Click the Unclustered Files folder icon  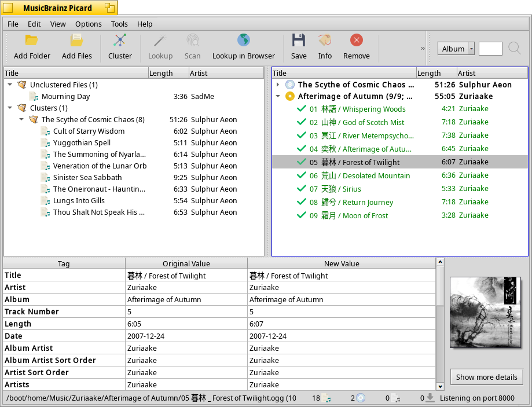click(x=22, y=85)
